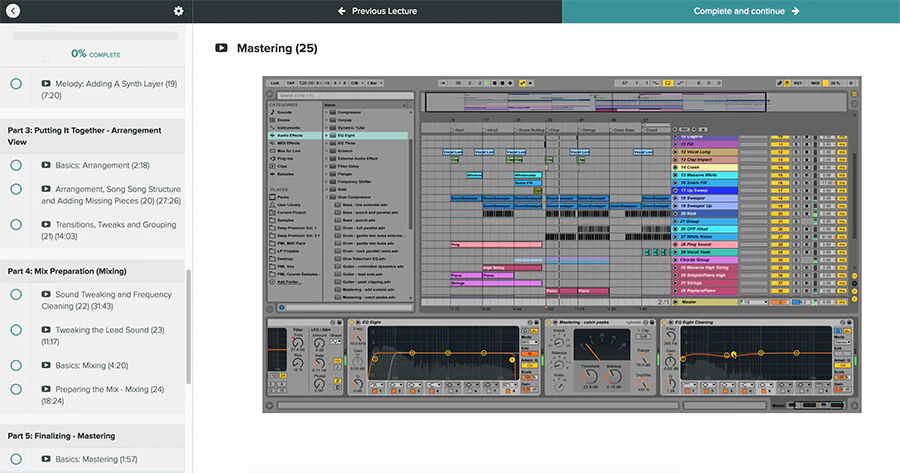Viewport: 900px width, 473px height.
Task: Expand the EQ Eight folder in browser
Action: (x=328, y=135)
